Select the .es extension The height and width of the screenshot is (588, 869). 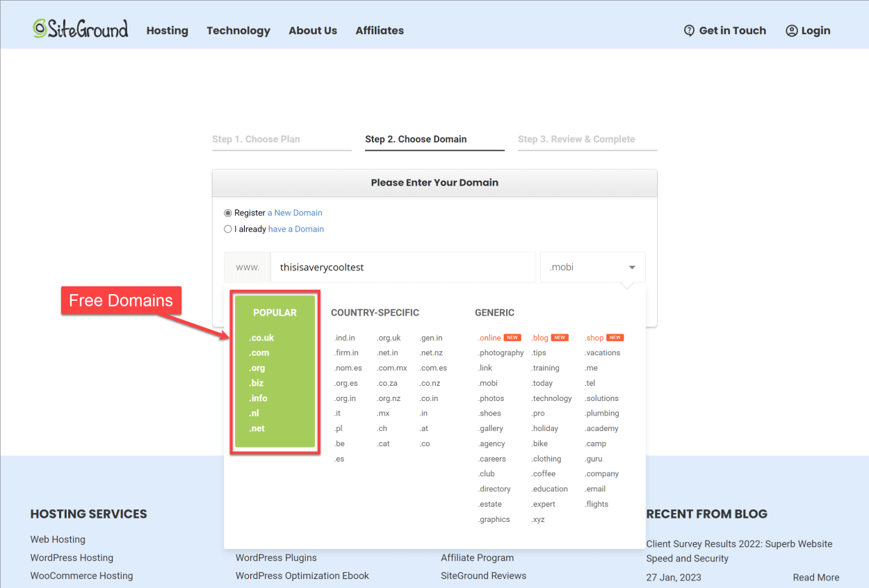point(339,459)
